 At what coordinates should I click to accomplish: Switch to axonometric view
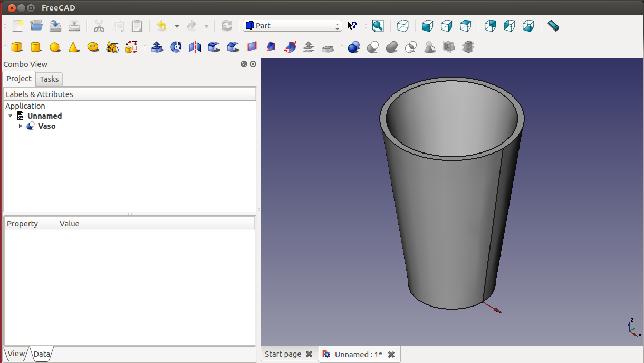point(403,26)
